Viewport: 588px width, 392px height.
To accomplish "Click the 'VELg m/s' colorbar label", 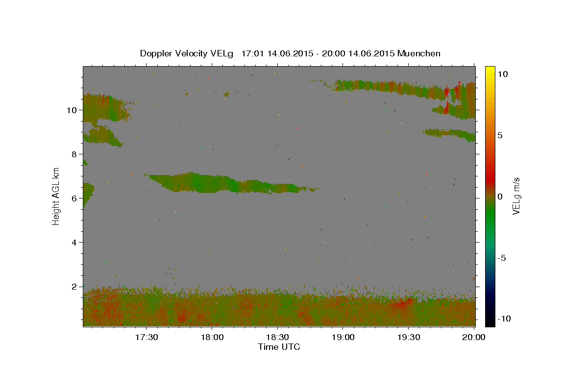I will click(x=516, y=196).
